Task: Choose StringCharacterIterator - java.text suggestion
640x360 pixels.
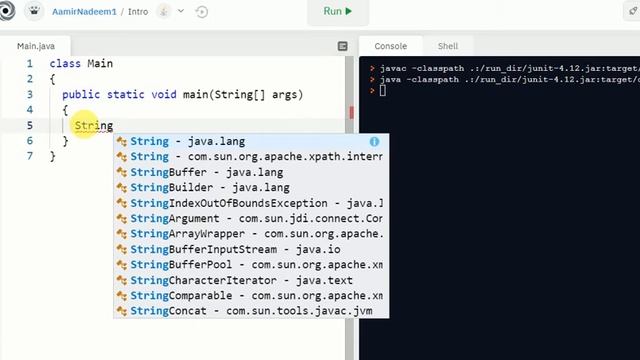Action: (251, 280)
